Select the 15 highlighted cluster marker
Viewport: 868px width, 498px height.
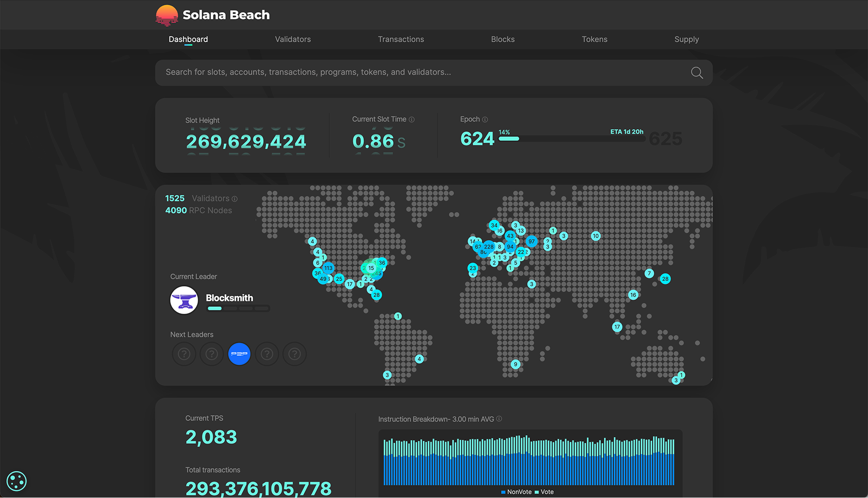[371, 268]
